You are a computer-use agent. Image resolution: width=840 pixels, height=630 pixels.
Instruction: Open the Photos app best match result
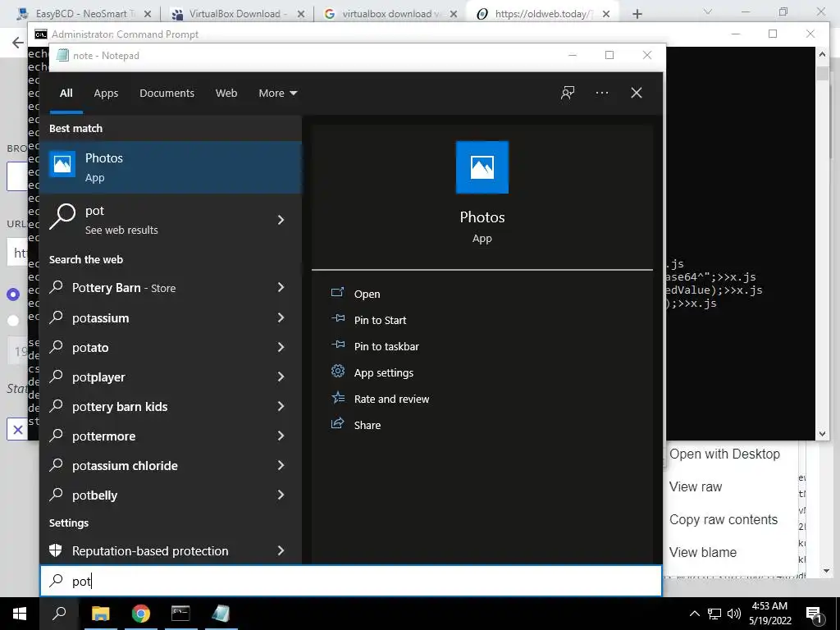click(x=171, y=167)
